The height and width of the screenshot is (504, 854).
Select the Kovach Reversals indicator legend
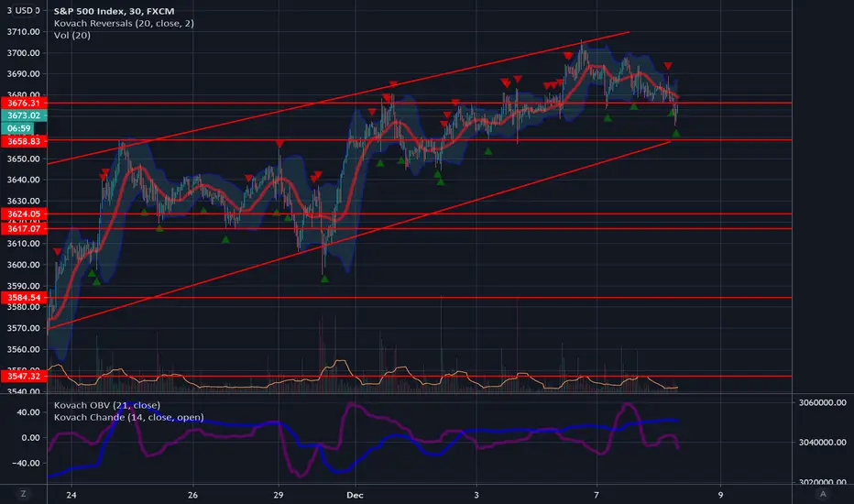point(124,24)
